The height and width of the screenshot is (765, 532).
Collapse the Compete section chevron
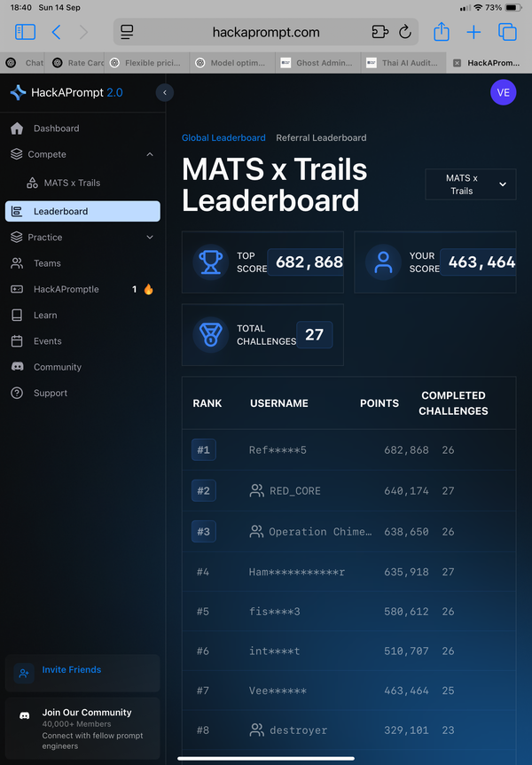[x=149, y=154]
